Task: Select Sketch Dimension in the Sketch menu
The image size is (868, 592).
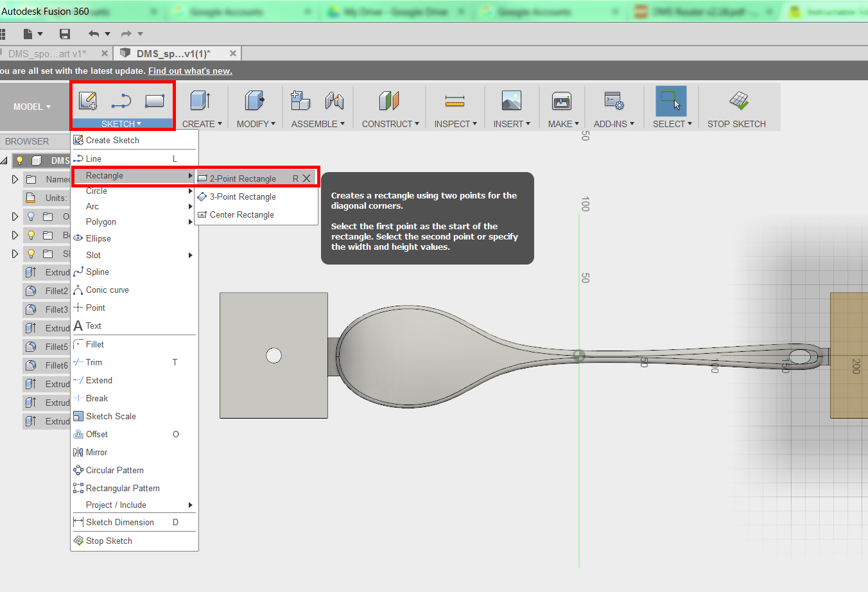Action: (x=120, y=523)
